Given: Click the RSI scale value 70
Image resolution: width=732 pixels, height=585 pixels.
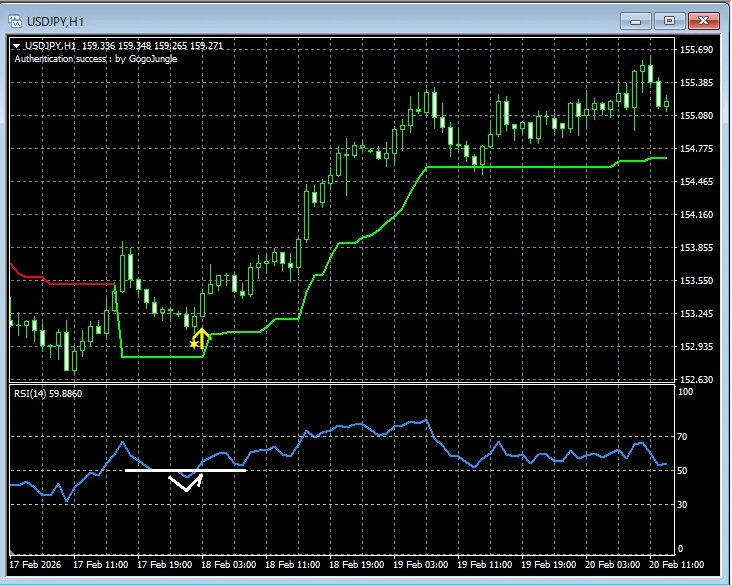Looking at the screenshot, I should pos(683,437).
